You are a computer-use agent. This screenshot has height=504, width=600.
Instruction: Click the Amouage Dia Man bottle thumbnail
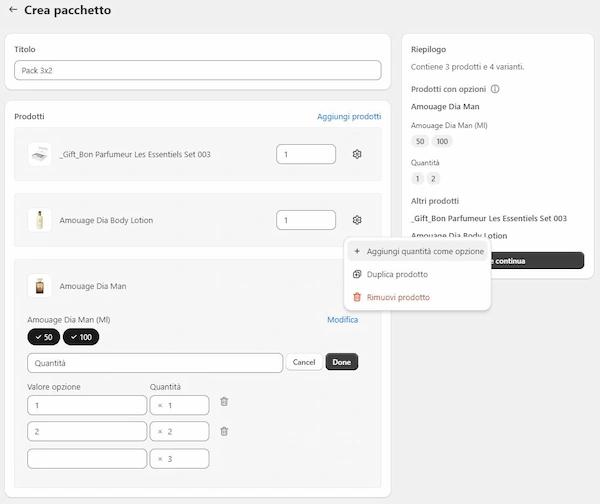(39, 286)
